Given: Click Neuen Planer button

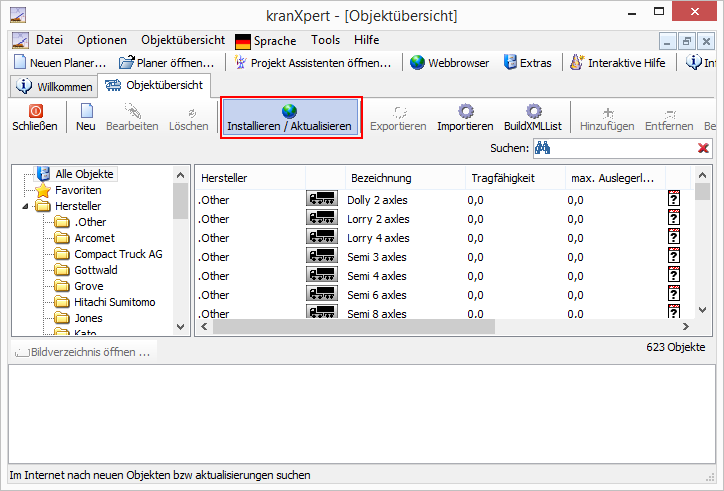Looking at the screenshot, I should coord(60,62).
